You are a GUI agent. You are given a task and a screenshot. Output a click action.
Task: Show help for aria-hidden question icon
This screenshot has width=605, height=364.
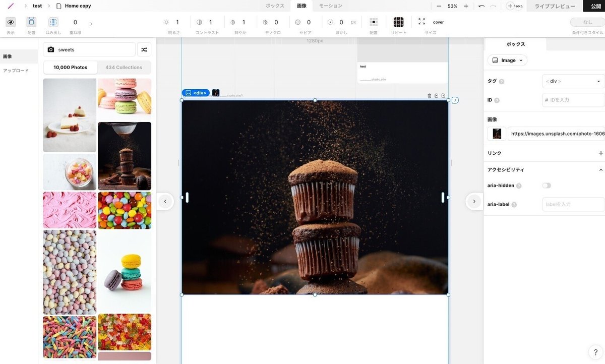pyautogui.click(x=519, y=186)
